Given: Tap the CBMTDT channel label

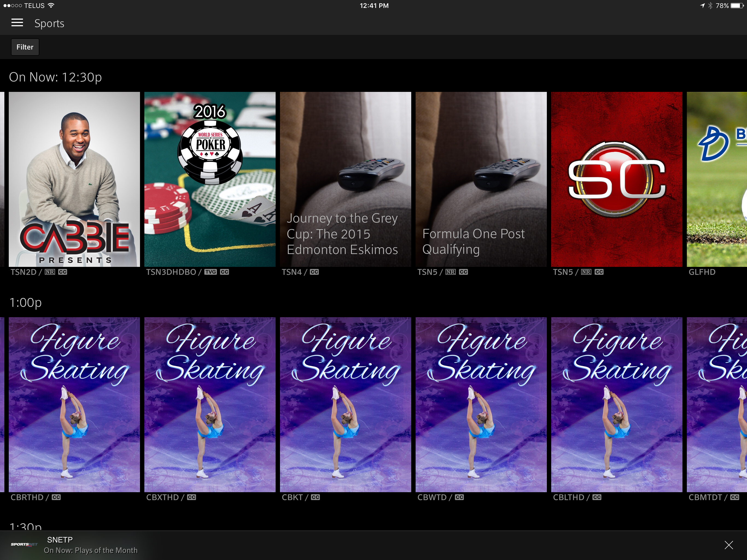Looking at the screenshot, I should click(705, 497).
